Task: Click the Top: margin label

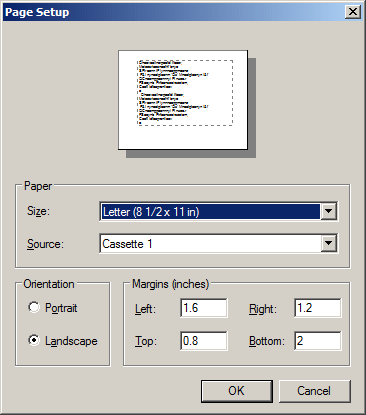Action: coord(146,341)
